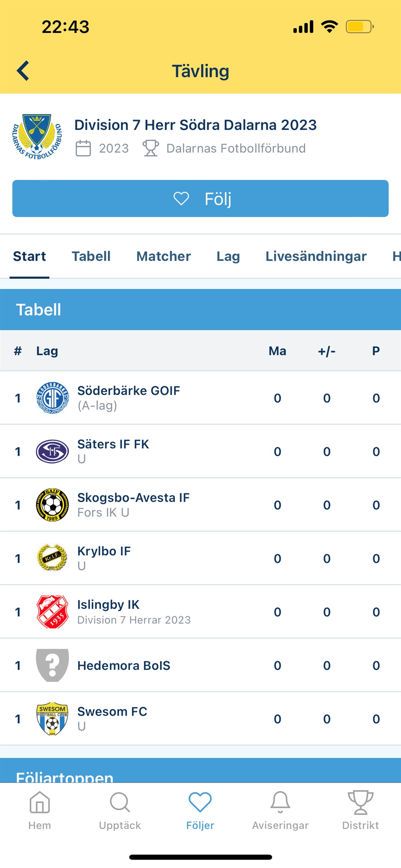
Task: Open the Livesändningar tab
Action: [x=316, y=256]
